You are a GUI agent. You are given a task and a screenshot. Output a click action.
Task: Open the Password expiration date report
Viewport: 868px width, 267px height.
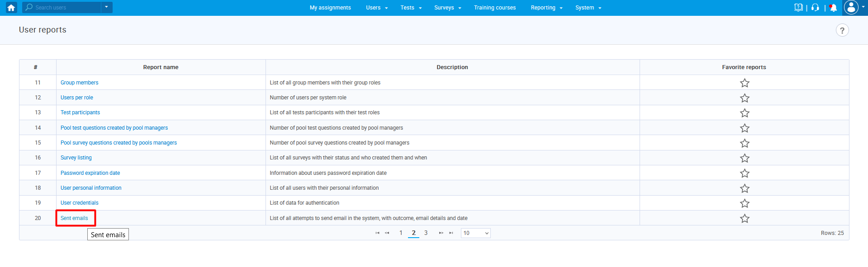pos(90,173)
